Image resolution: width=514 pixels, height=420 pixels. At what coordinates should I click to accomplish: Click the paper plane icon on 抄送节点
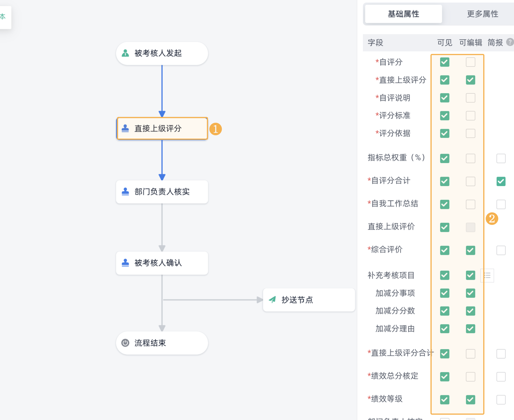coord(272,300)
